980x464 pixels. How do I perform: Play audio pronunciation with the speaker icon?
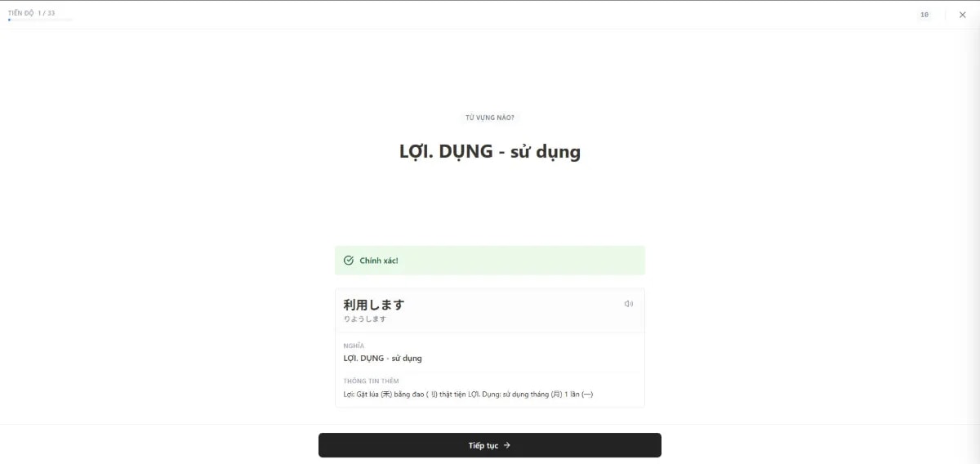[628, 304]
